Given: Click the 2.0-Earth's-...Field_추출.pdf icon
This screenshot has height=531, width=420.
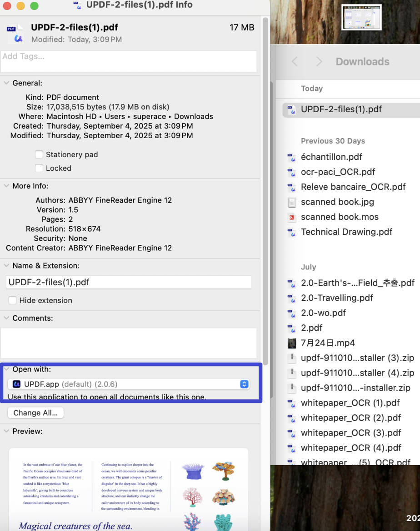Looking at the screenshot, I should pos(291,283).
